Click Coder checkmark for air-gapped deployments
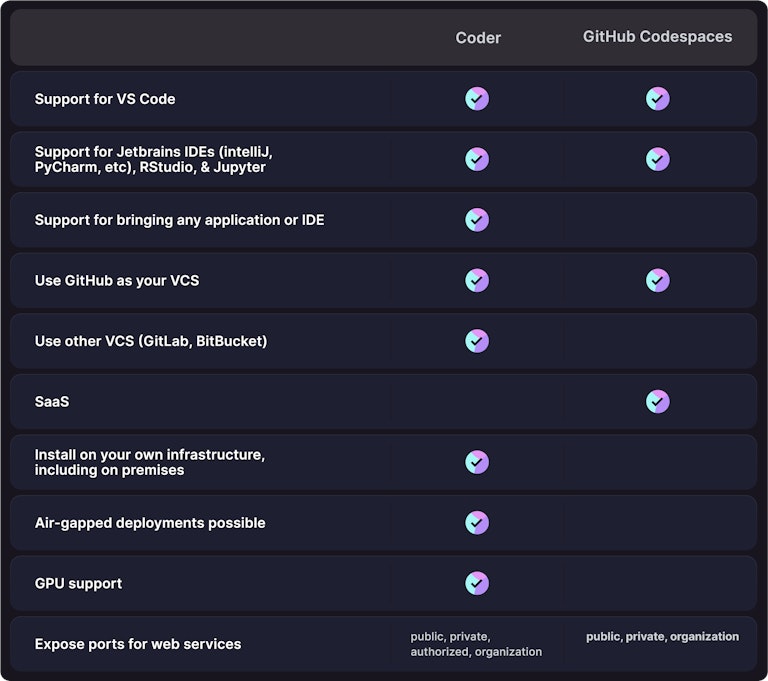 click(477, 523)
